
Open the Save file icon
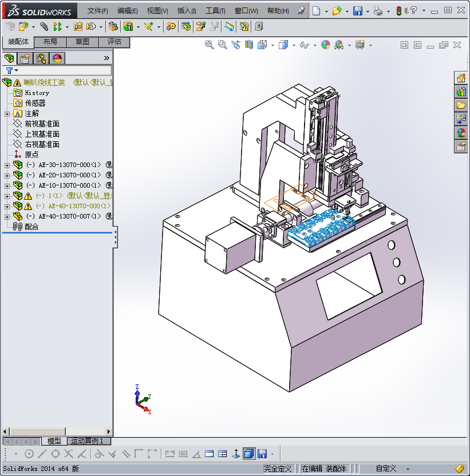click(357, 11)
